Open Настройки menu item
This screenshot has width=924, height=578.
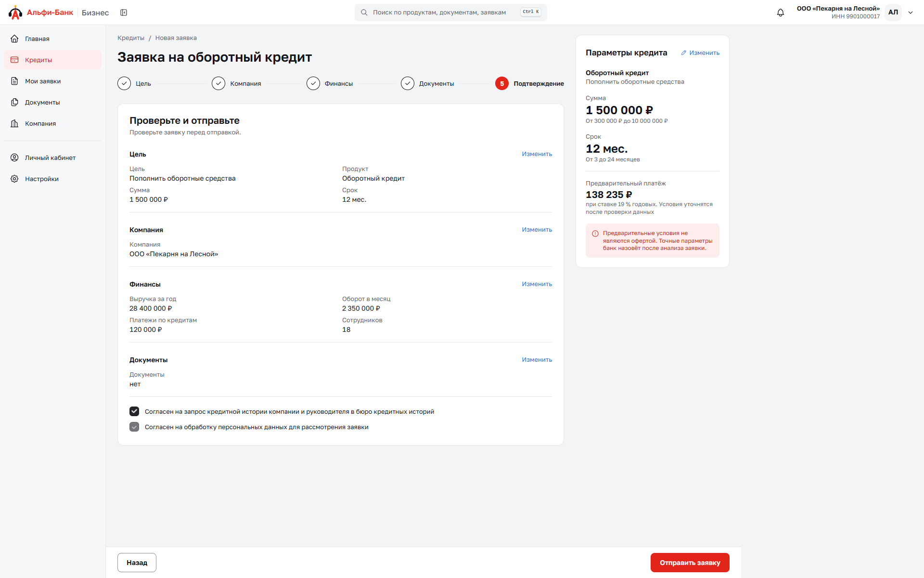tap(53, 179)
